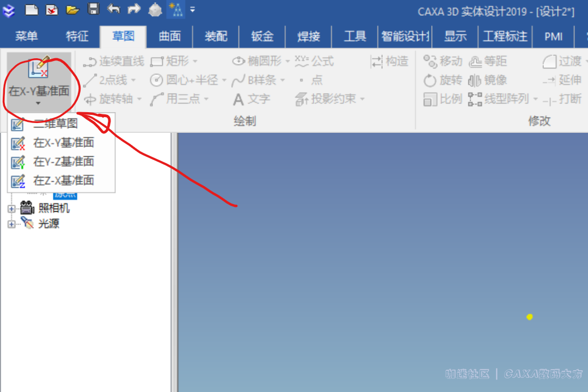Open the 用三点 dropdown arrow

tap(206, 100)
